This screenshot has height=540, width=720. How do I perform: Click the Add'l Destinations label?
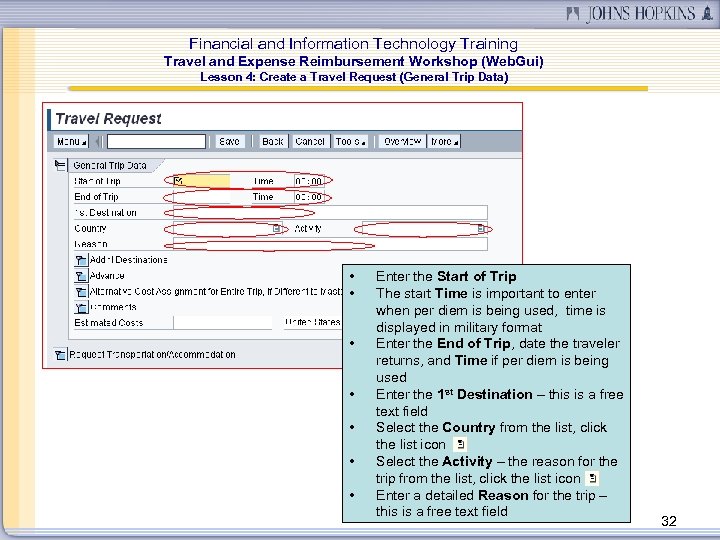click(129, 260)
